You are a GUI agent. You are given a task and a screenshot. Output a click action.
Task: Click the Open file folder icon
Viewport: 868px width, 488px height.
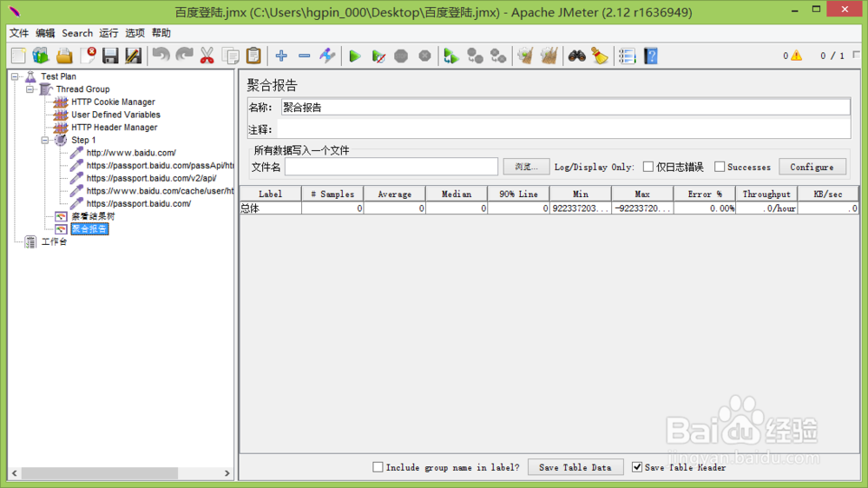tap(64, 56)
